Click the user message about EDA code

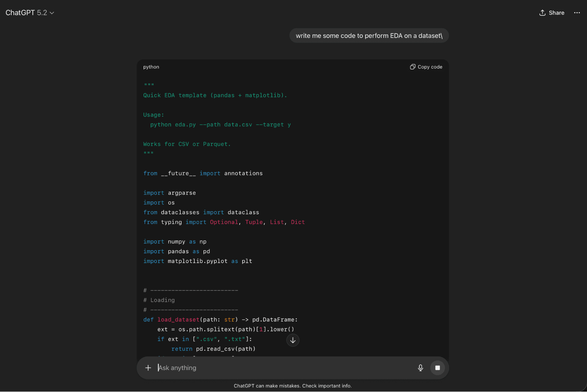(369, 36)
